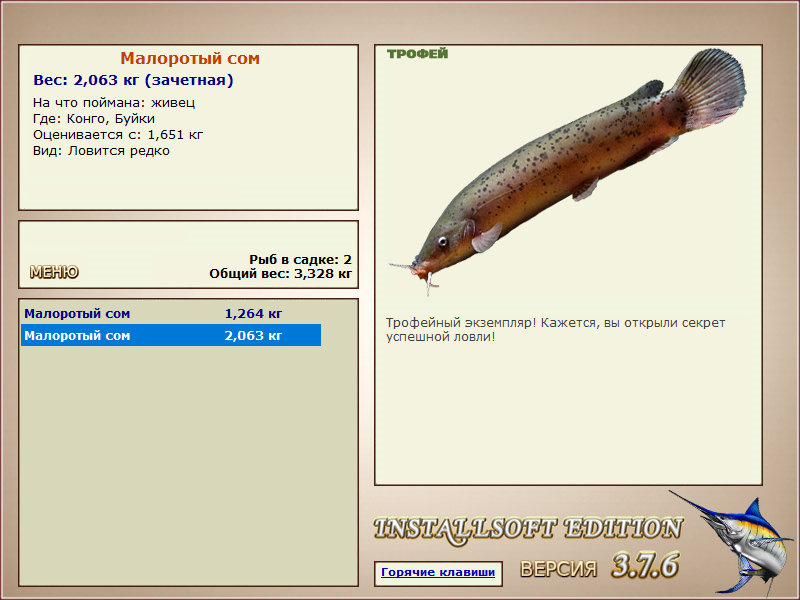
Task: Click the INSTALLSOFT EDITION logo text
Action: [x=528, y=530]
